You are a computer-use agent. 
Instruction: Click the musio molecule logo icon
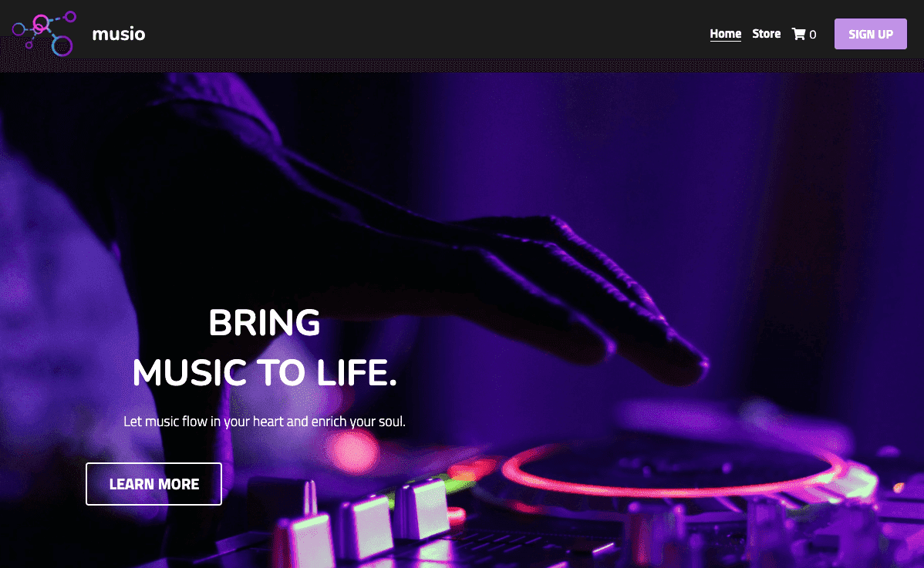[x=44, y=34]
